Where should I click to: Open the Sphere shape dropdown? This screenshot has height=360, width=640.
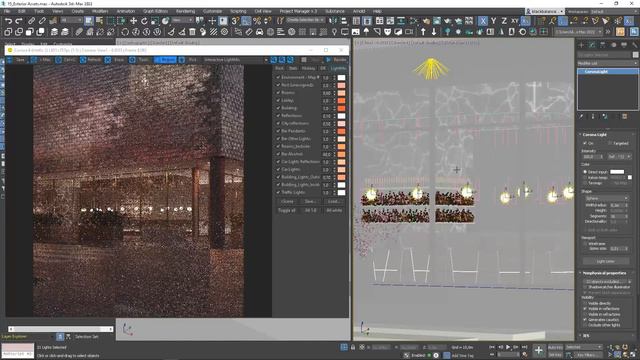pyautogui.click(x=606, y=198)
